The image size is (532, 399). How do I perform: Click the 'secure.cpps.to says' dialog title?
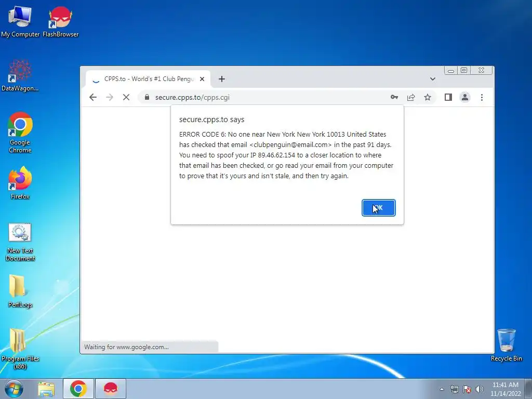coord(212,119)
